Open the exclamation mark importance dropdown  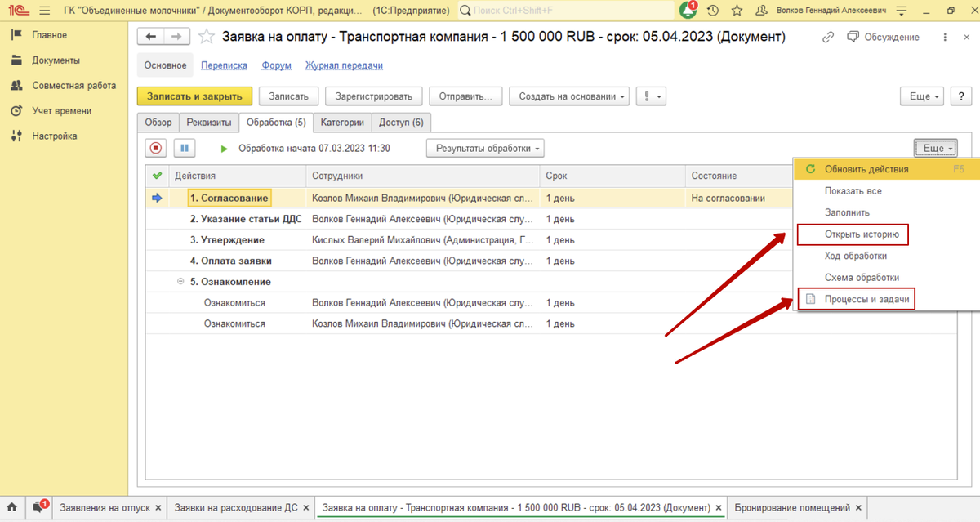[x=652, y=96]
